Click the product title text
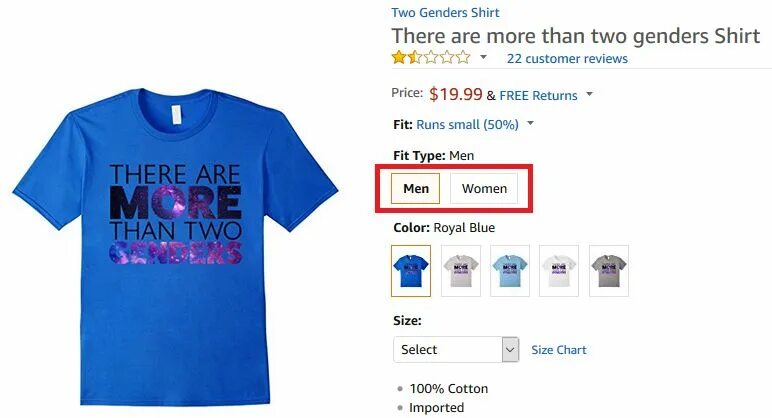Viewport: 772px width, 418px height. [x=576, y=36]
